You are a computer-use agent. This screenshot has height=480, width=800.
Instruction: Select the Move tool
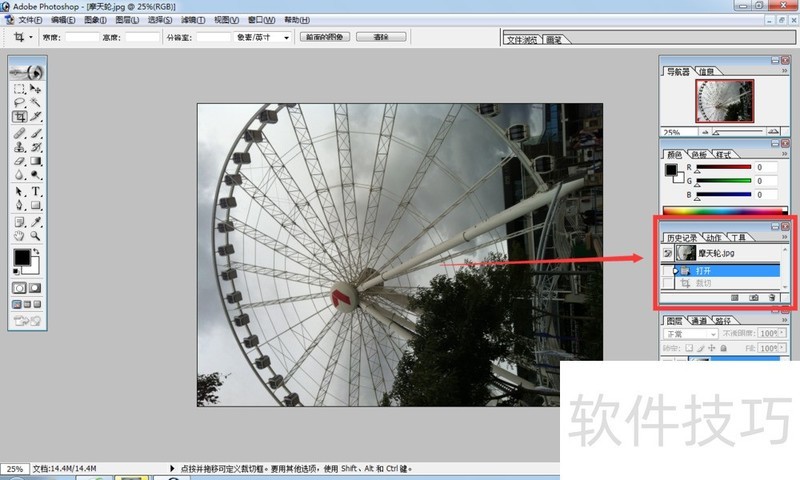[35, 89]
